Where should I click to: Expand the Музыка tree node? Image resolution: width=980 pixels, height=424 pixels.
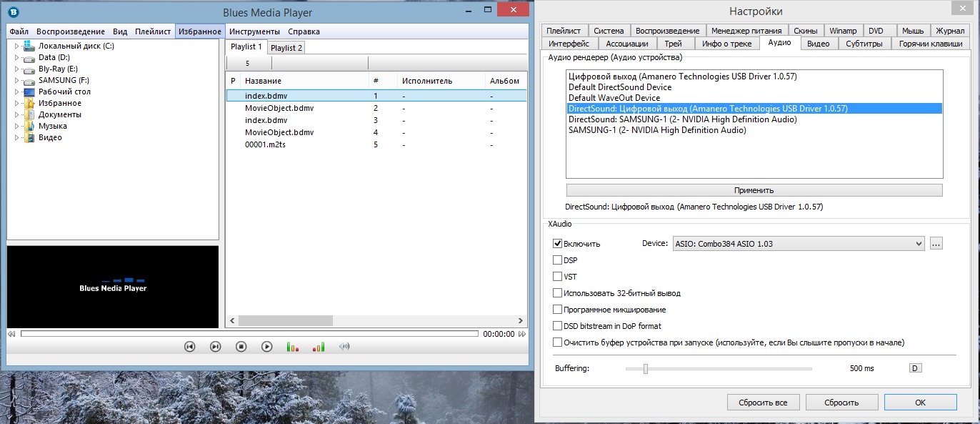[x=16, y=126]
